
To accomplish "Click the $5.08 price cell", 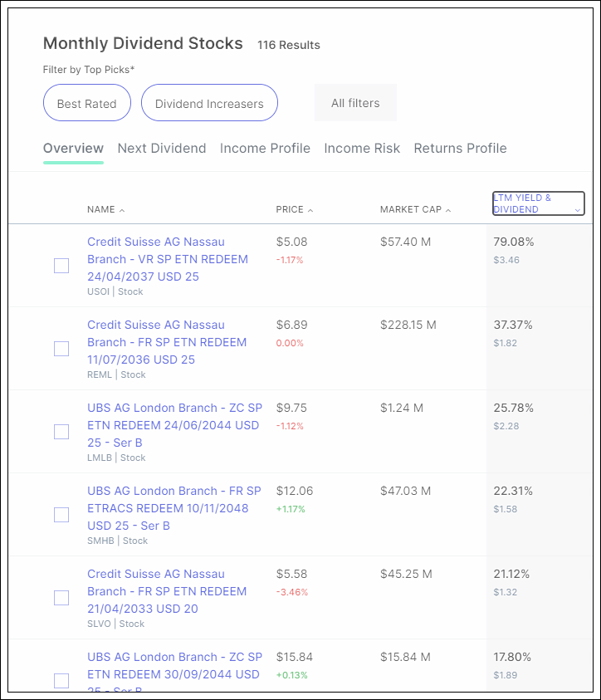I will 292,242.
